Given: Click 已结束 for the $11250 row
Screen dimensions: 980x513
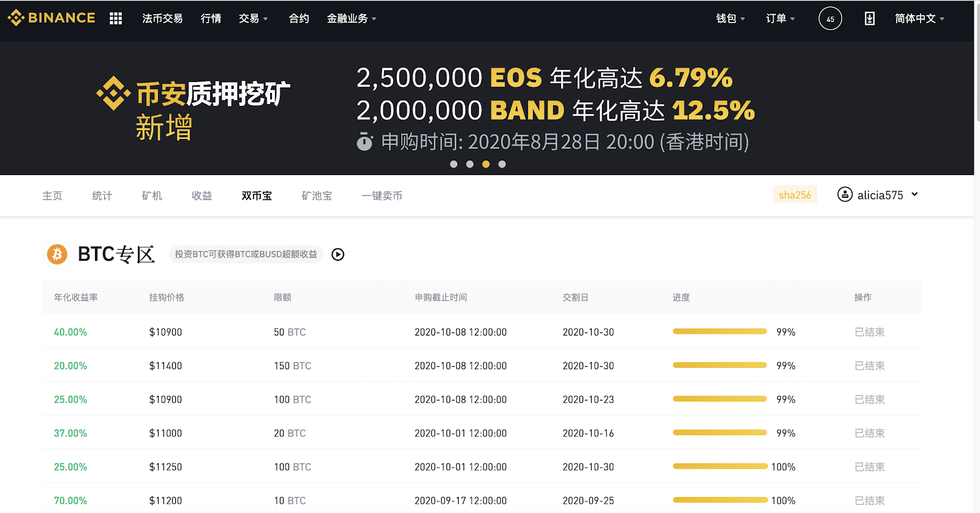Looking at the screenshot, I should click(870, 466).
